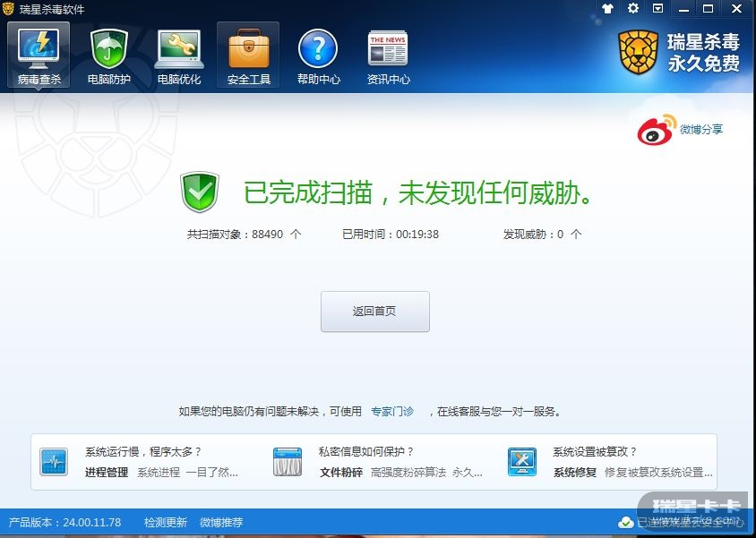Click the 产品版本：24.00.11.78 text
Image resolution: width=756 pixels, height=538 pixels.
[x=65, y=522]
